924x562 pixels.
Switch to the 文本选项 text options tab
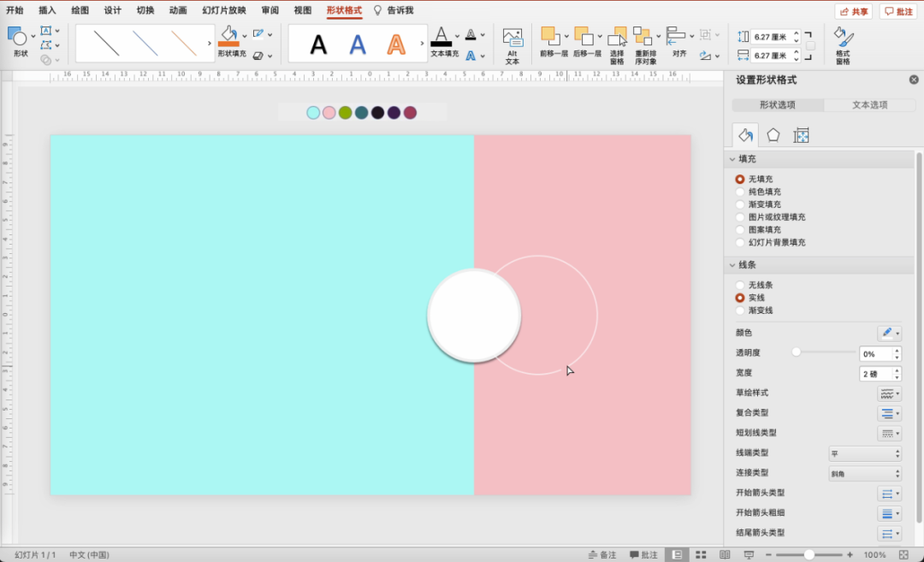tap(870, 105)
